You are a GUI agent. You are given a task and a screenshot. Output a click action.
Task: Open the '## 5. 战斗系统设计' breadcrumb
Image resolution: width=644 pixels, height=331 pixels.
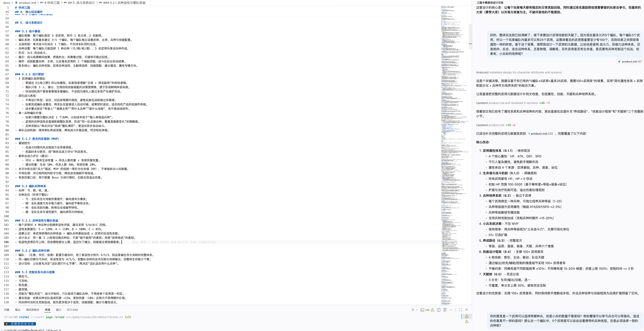81,3
